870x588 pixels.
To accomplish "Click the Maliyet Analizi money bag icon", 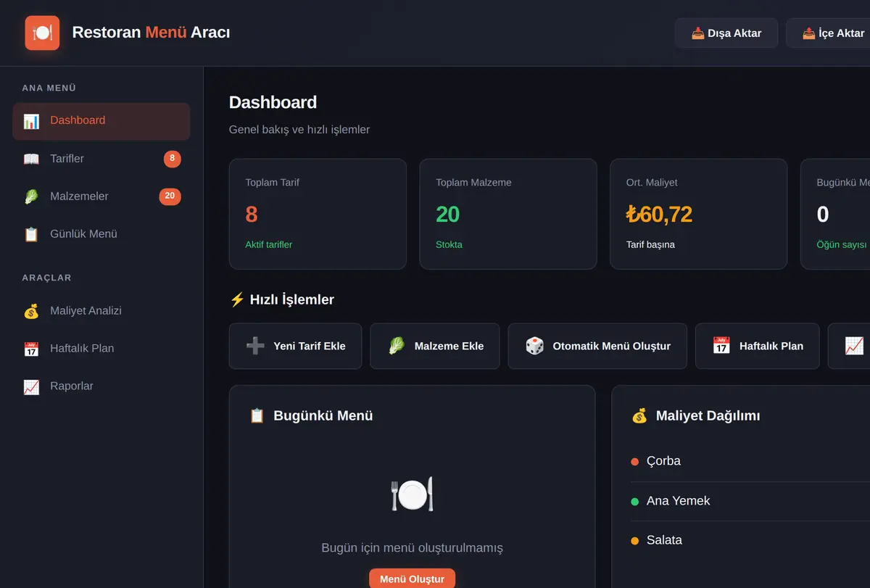I will [x=31, y=311].
